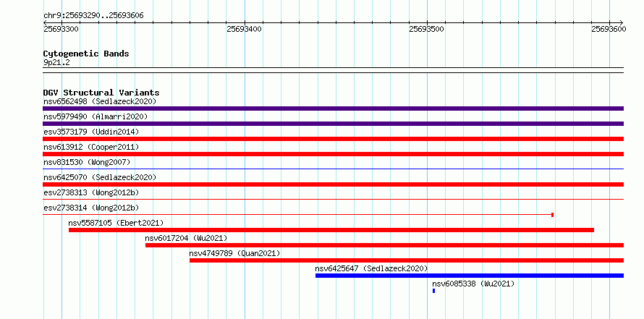This screenshot has width=644, height=319.
Task: Click the esv2738314 (Wong2012b) label
Action: pyautogui.click(x=91, y=208)
